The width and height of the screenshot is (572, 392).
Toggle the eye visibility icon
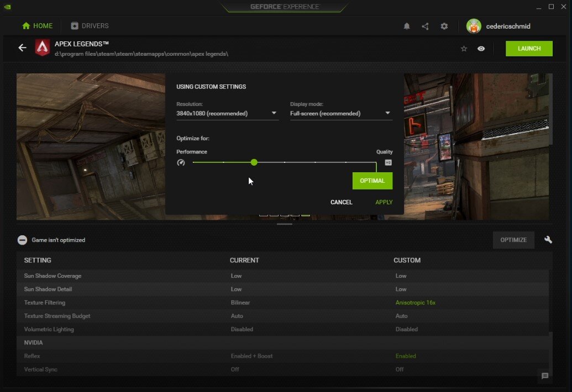coord(481,49)
